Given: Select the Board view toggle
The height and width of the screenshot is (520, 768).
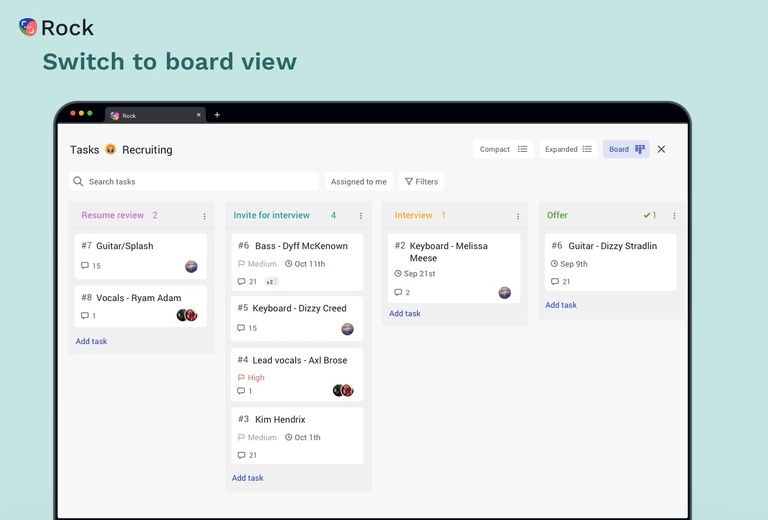Looking at the screenshot, I should [x=626, y=149].
